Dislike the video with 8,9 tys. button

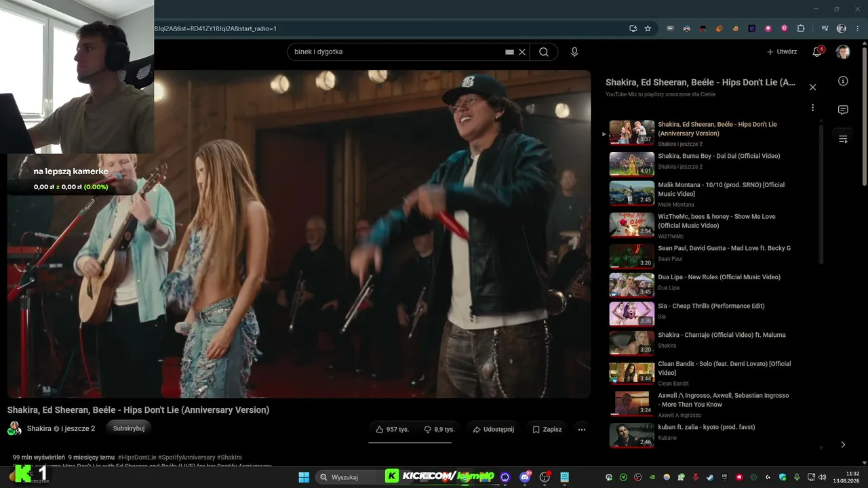(x=439, y=429)
